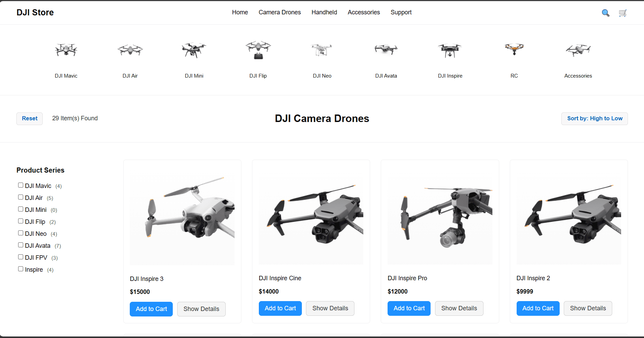Image resolution: width=644 pixels, height=338 pixels.
Task: Show details for DJI Inspire 2
Action: pyautogui.click(x=588, y=308)
